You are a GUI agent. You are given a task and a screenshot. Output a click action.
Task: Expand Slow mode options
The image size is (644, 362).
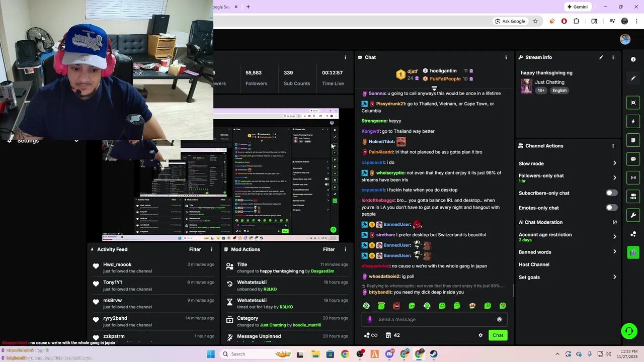[614, 163]
